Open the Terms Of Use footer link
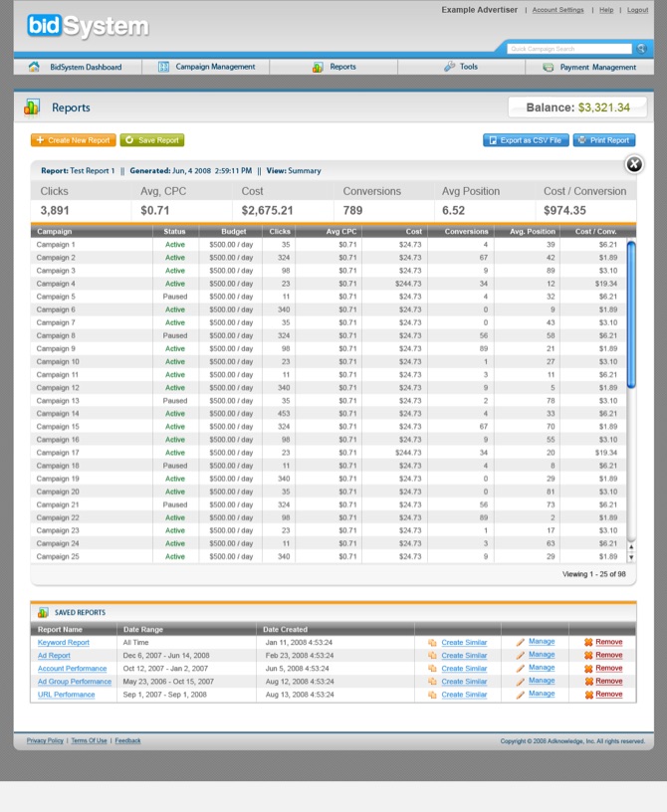Image resolution: width=667 pixels, height=812 pixels. pos(90,741)
